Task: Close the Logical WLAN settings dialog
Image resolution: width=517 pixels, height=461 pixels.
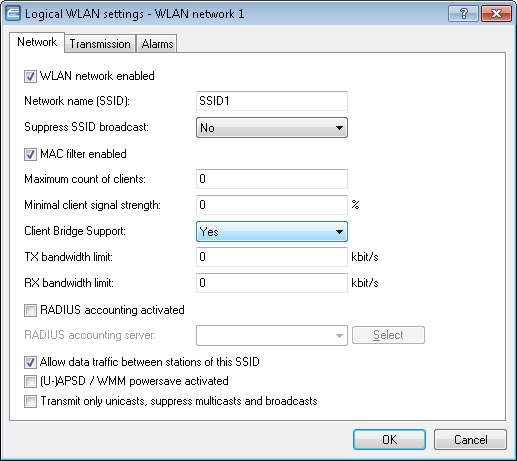Action: pos(496,14)
